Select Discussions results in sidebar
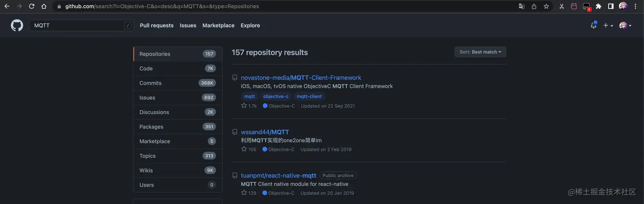 pos(178,112)
